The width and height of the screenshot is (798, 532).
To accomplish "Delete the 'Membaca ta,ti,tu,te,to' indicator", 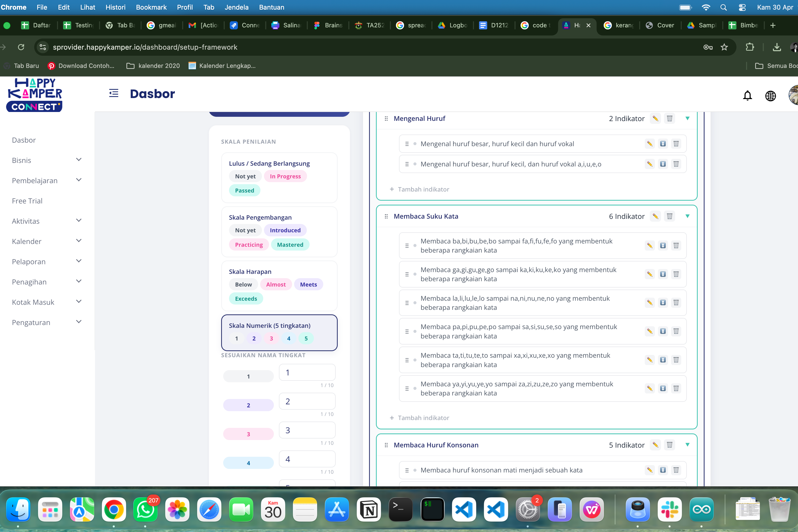I will 676,360.
